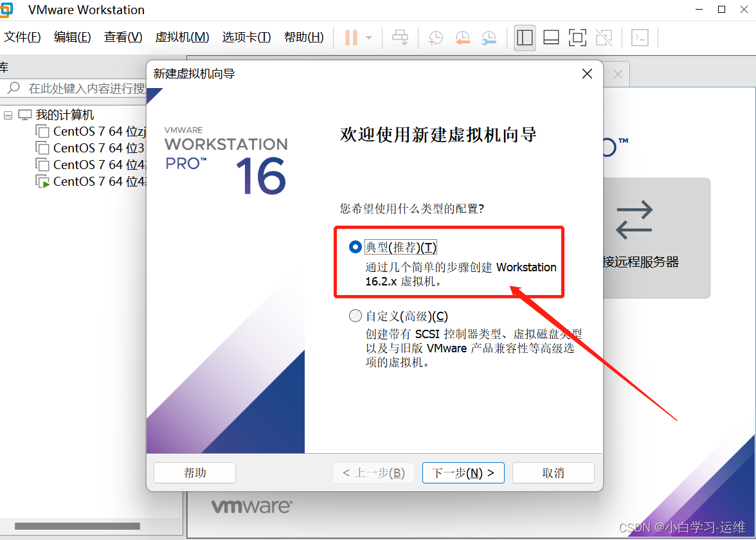This screenshot has width=756, height=540.
Task: Collapse the 我的计算机 tree node
Action: [x=8, y=115]
